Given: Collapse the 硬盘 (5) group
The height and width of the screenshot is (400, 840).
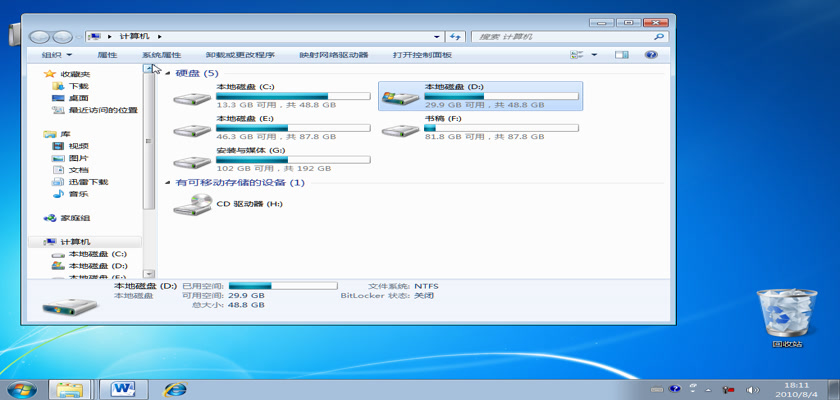Looking at the screenshot, I should 168,73.
